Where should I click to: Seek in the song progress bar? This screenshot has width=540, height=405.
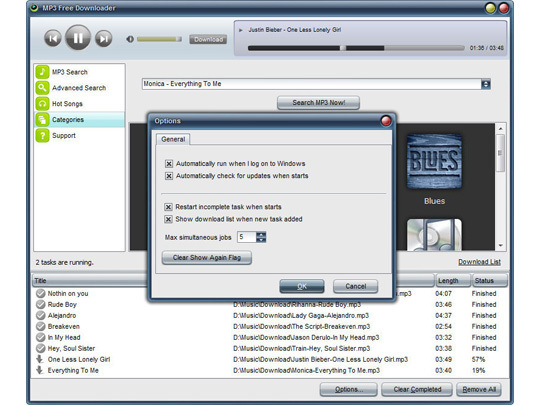356,48
